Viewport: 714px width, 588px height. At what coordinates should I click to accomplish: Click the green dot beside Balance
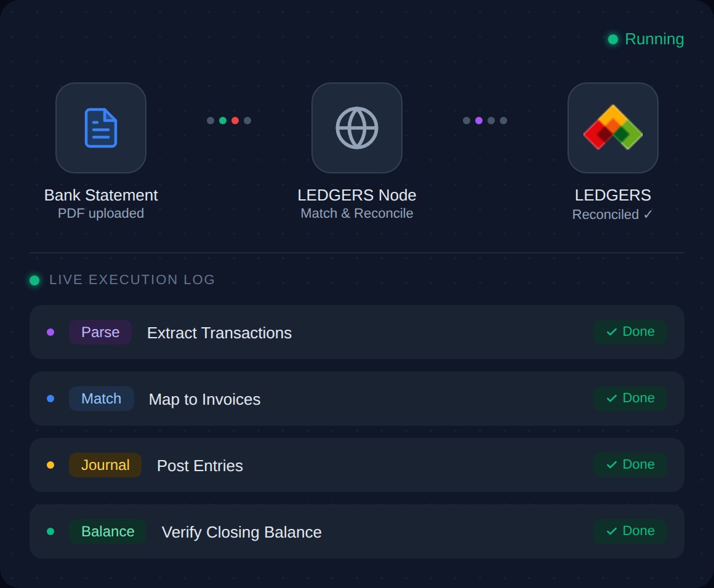pyautogui.click(x=50, y=531)
